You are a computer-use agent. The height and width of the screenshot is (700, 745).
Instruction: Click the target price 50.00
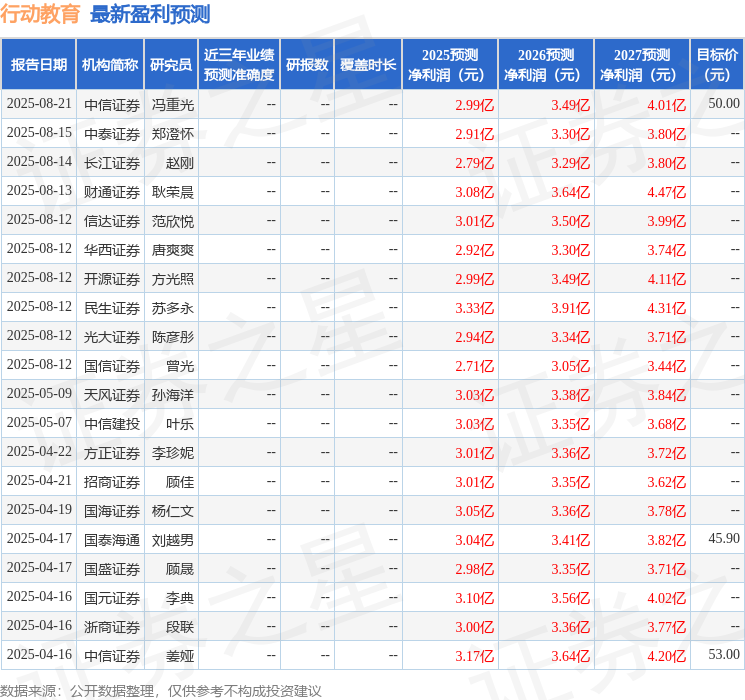pos(724,104)
